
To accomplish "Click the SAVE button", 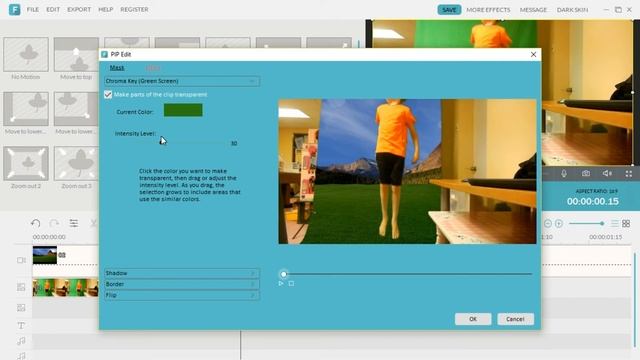I will pyautogui.click(x=449, y=10).
